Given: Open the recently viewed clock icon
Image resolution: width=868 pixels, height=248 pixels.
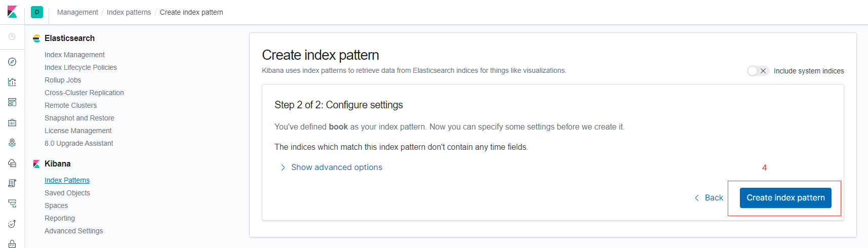Looking at the screenshot, I should [12, 37].
